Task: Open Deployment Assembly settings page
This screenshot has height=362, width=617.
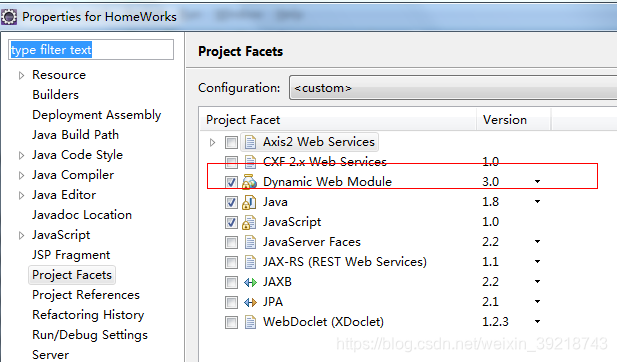Action: [96, 115]
